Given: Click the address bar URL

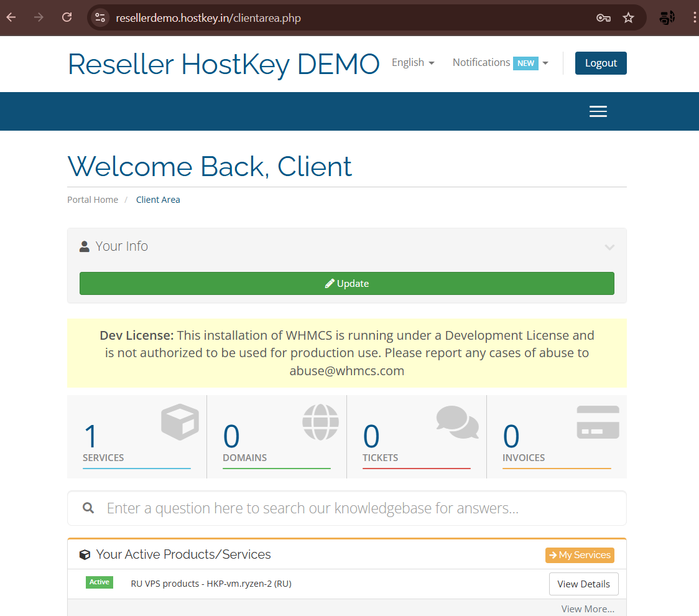Looking at the screenshot, I should coord(208,18).
